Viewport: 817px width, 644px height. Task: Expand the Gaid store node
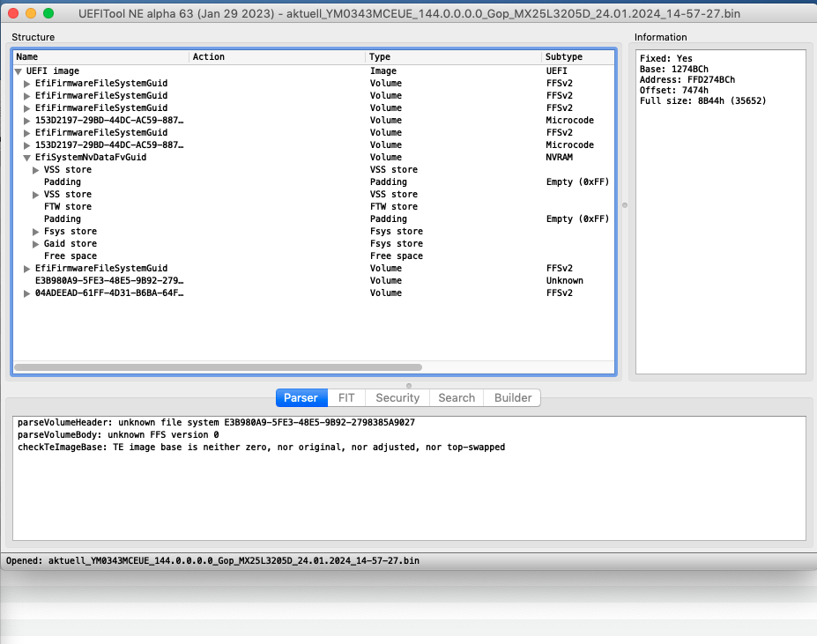click(35, 244)
